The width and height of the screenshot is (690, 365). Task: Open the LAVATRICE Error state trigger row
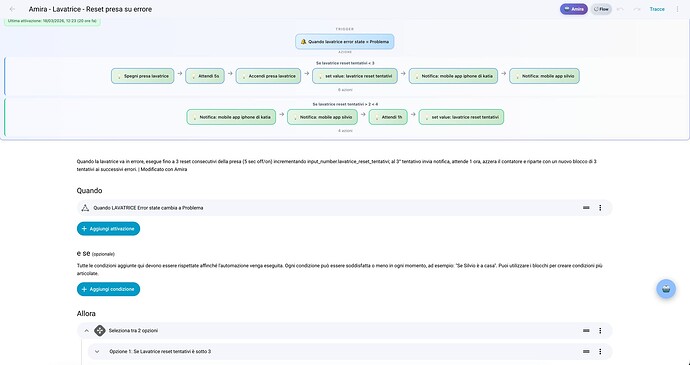click(345, 208)
